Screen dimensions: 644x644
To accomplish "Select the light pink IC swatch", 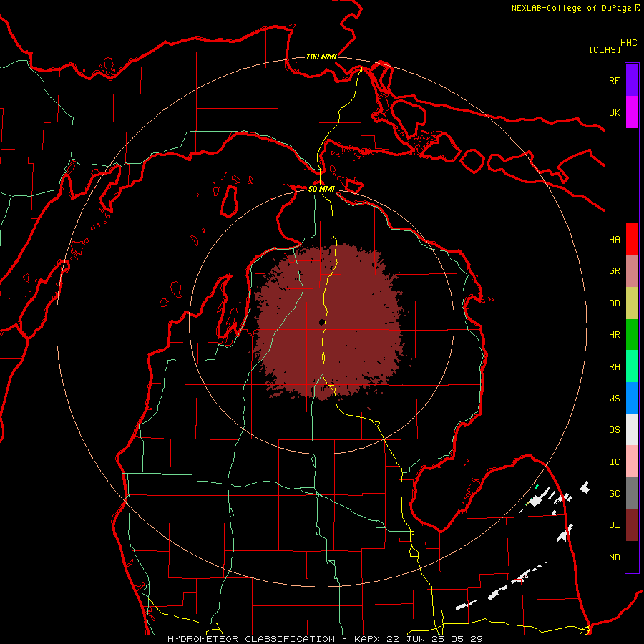I will tap(632, 462).
